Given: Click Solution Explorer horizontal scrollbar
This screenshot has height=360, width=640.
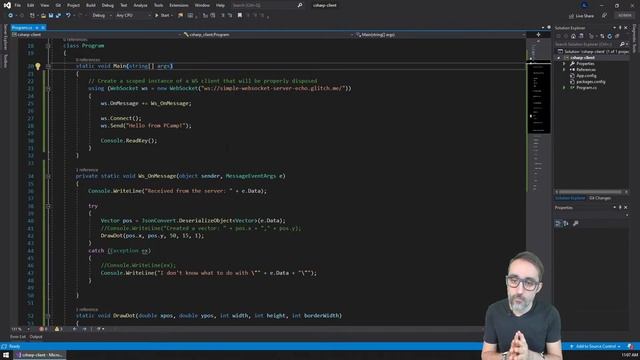Looking at the screenshot, I should coord(591,192).
